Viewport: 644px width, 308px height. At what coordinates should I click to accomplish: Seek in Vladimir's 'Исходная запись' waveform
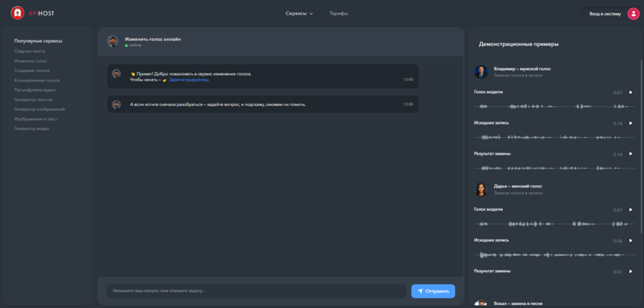[554, 137]
